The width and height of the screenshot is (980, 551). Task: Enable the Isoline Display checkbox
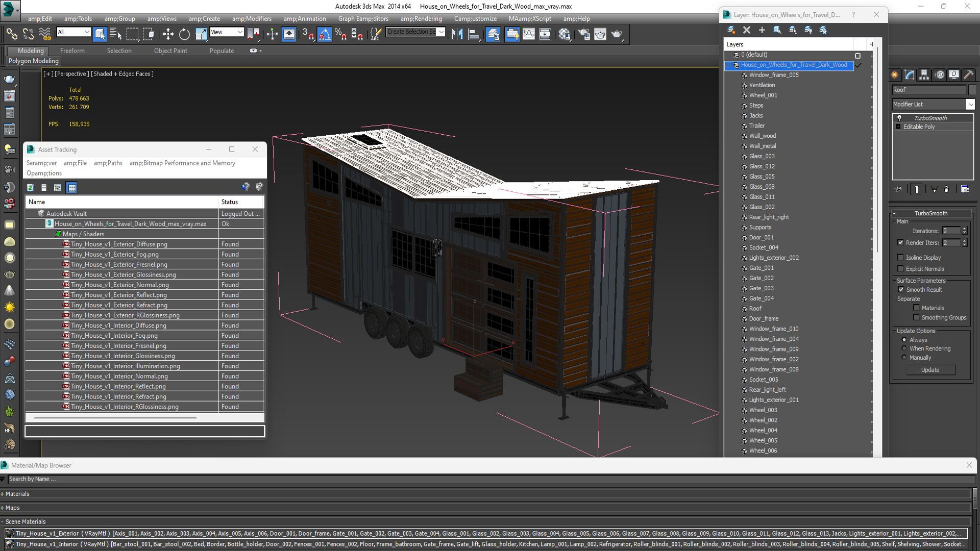click(x=900, y=258)
